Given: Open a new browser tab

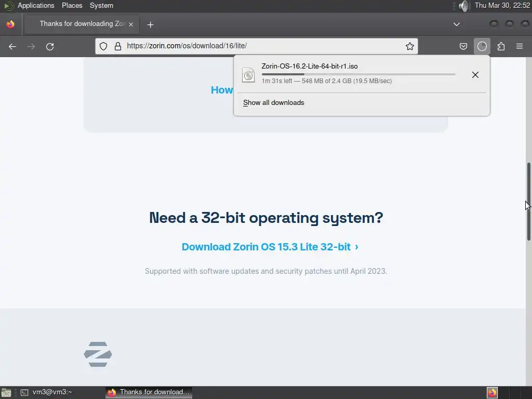Looking at the screenshot, I should pyautogui.click(x=151, y=24).
